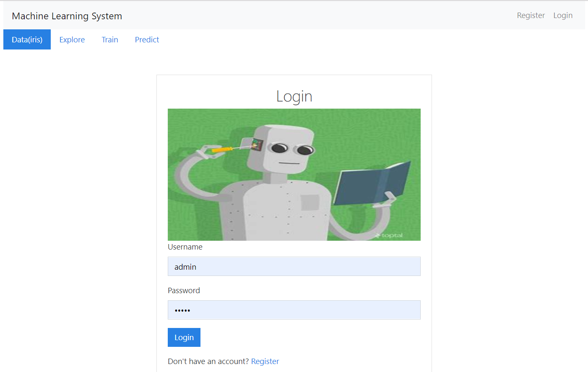
Task: Focus the Password input field
Action: (294, 310)
